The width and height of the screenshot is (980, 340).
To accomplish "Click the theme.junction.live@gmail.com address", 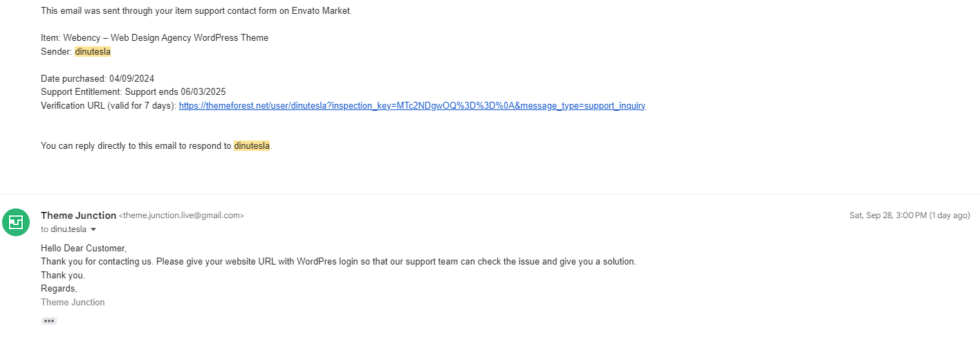I will pos(181,216).
